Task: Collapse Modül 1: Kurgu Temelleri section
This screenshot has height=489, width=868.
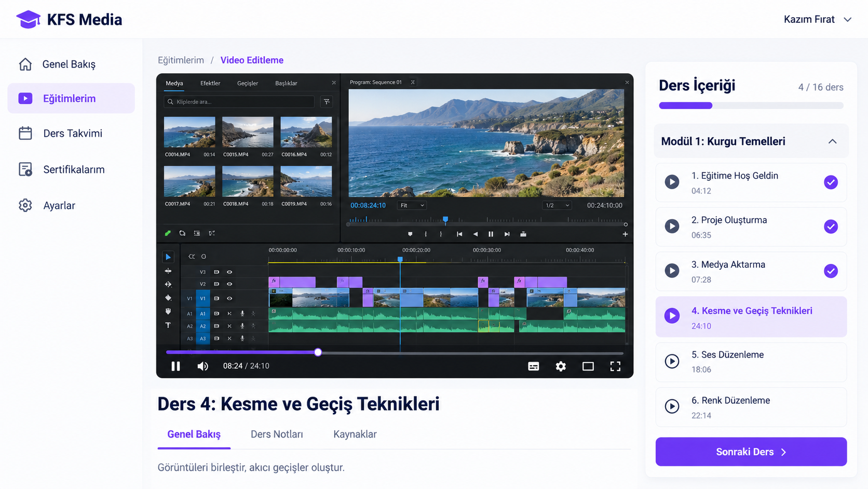Action: 751,141
